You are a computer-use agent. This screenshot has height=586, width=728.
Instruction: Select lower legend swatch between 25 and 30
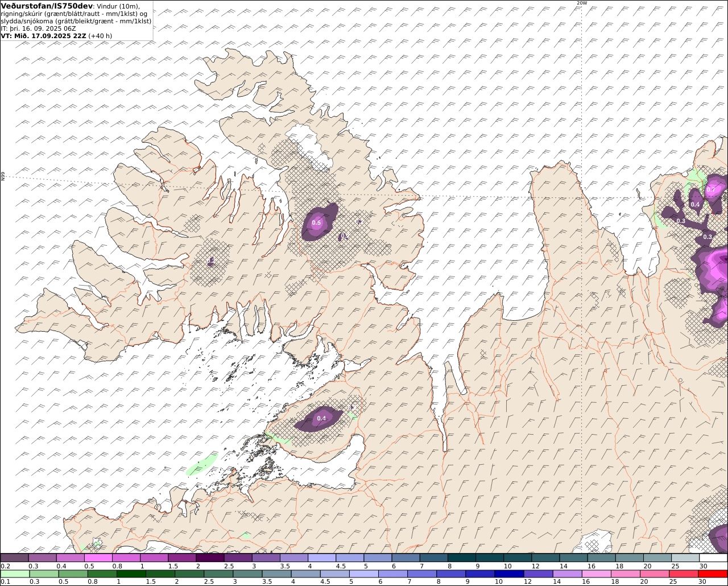683,573
